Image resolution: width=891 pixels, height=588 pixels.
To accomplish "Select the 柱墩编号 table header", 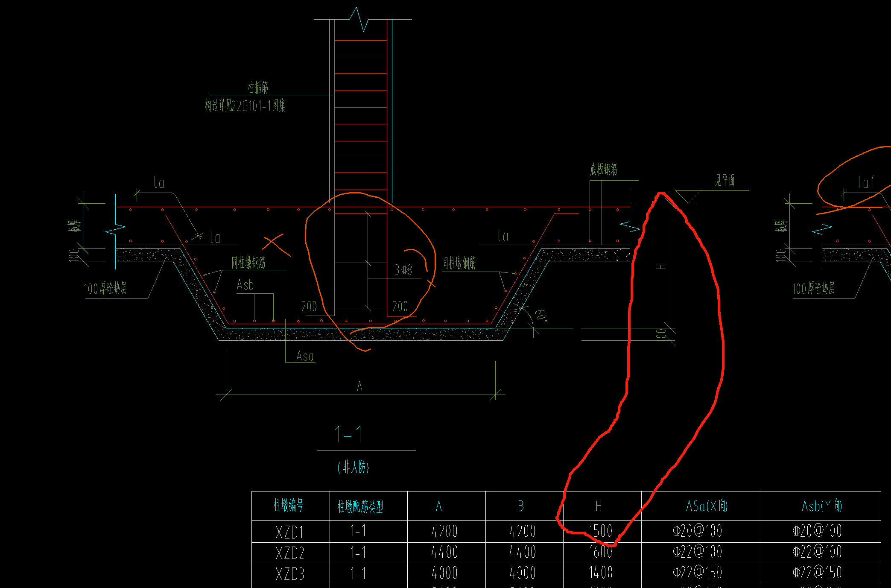I will (289, 506).
